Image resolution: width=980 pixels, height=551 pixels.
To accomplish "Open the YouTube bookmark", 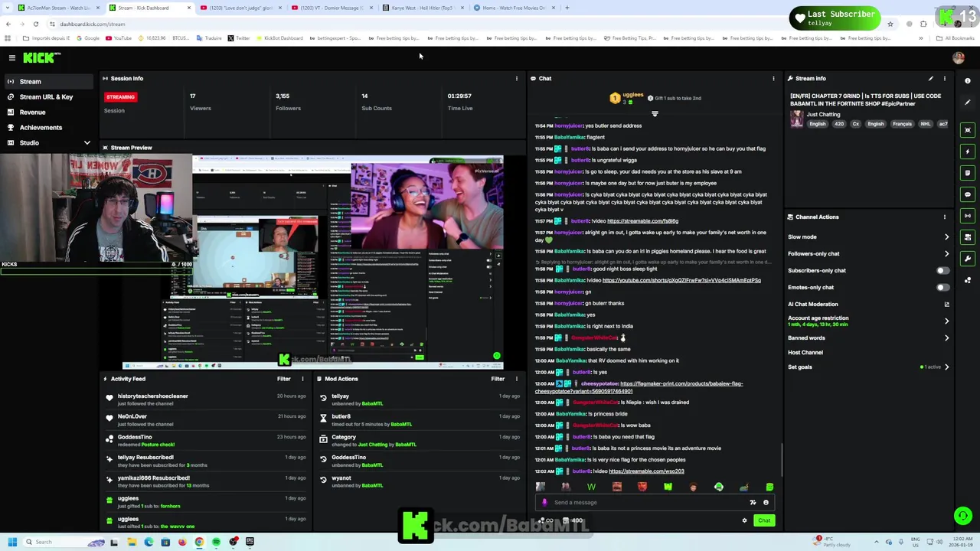I will point(119,38).
